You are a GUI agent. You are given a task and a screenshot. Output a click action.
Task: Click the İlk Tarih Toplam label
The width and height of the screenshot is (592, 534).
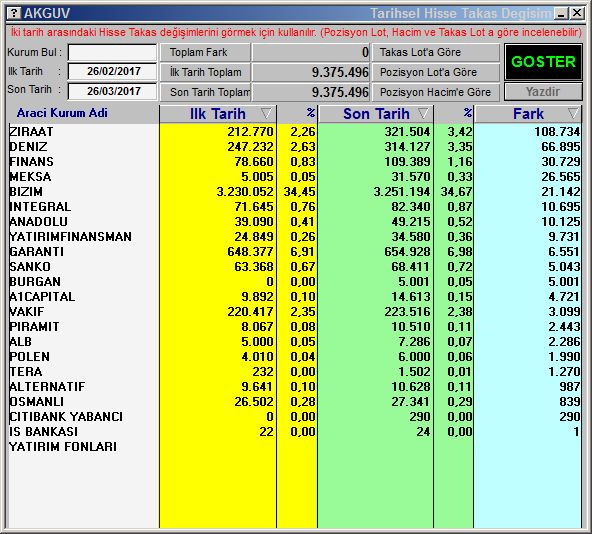pos(205,72)
